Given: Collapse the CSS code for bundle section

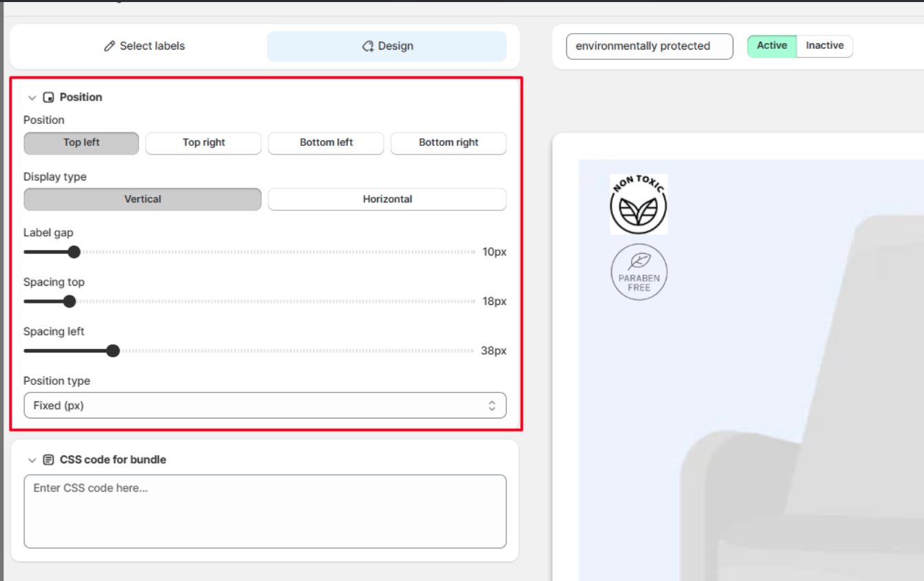Looking at the screenshot, I should click(32, 460).
